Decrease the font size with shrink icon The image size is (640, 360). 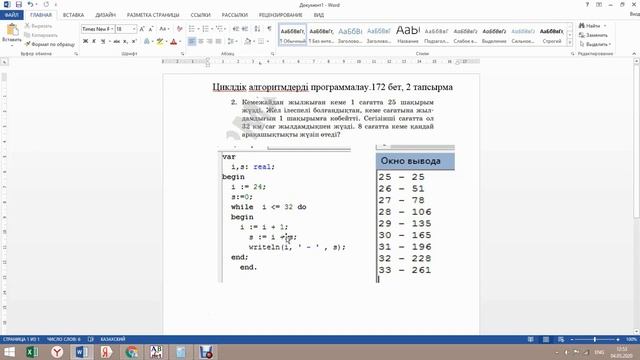(x=151, y=29)
